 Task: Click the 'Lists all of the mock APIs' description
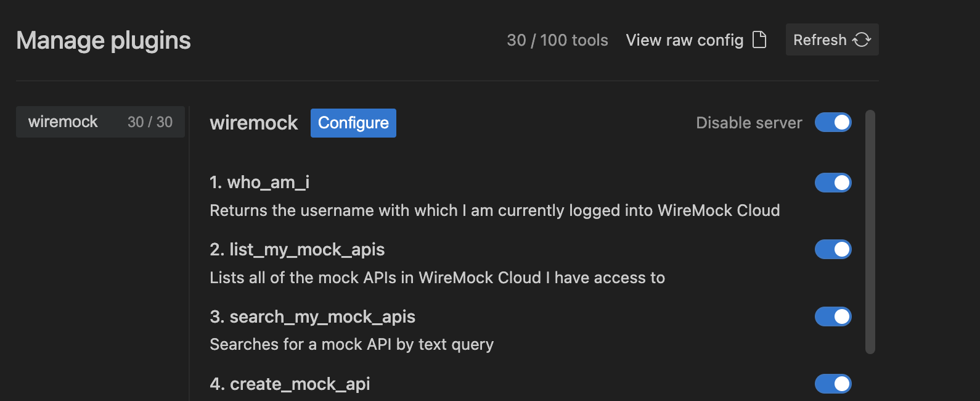[x=438, y=278]
